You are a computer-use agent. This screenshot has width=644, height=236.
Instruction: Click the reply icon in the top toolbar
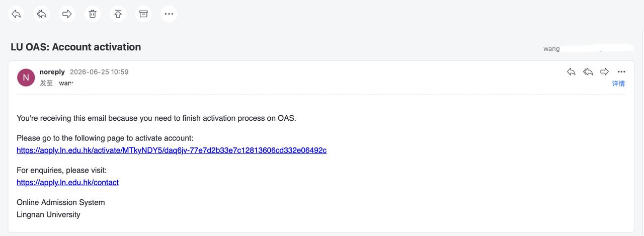point(17,14)
